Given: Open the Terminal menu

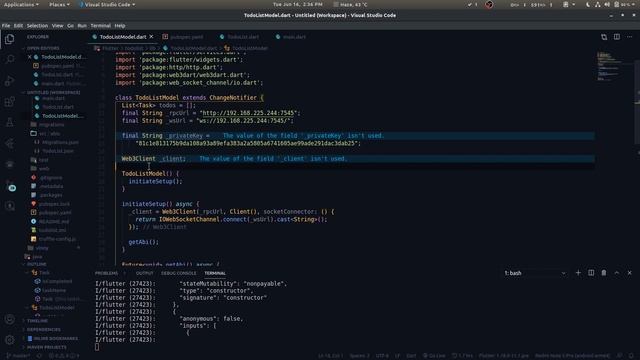Looking at the screenshot, I should point(100,26).
